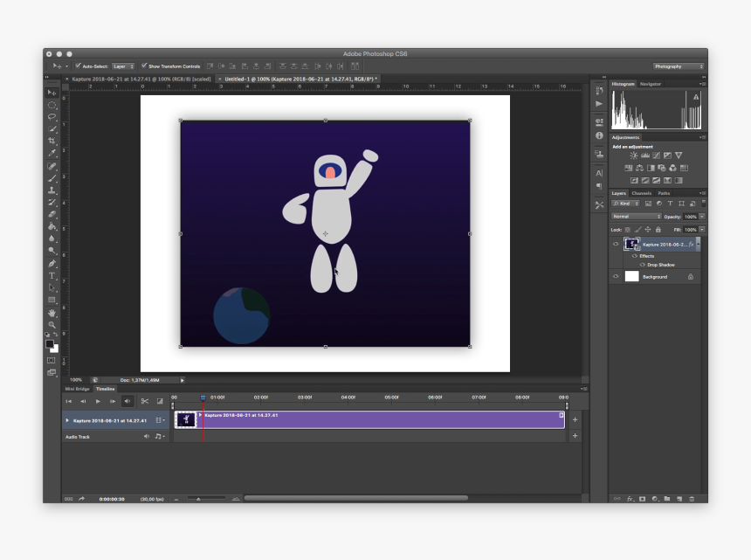The image size is (751, 560).
Task: Switch to the Untitled-1 document tab
Action: (300, 79)
